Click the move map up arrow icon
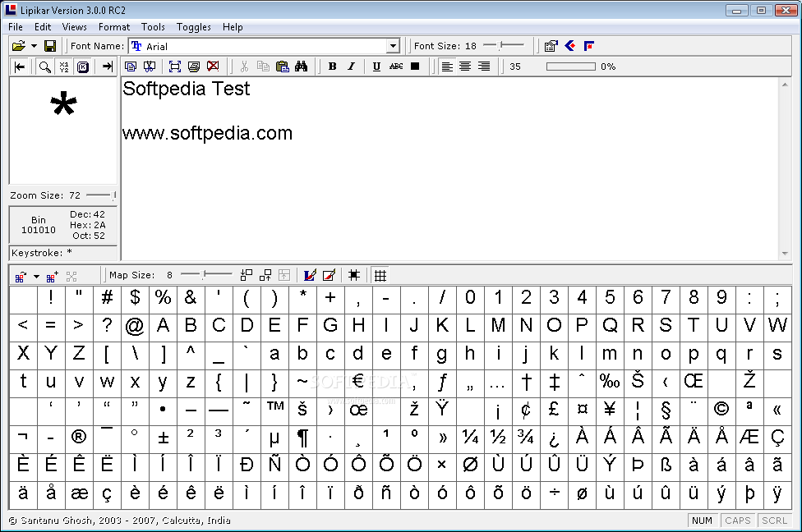The height and width of the screenshot is (532, 802). click(265, 276)
